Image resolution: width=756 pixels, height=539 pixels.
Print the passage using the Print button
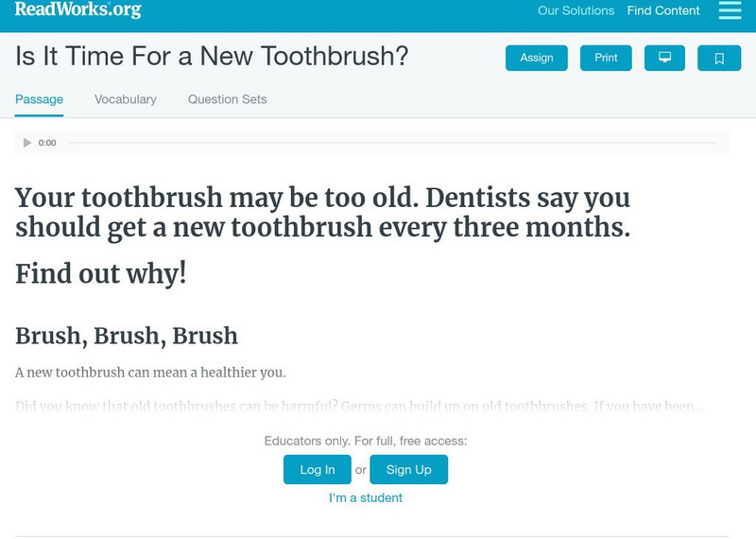tap(606, 58)
